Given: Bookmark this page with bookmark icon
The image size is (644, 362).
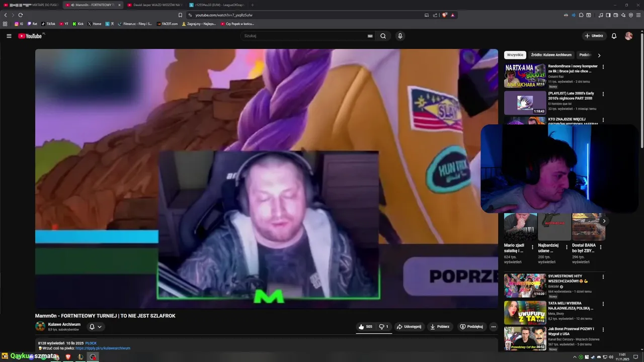Looking at the screenshot, I should [x=180, y=15].
